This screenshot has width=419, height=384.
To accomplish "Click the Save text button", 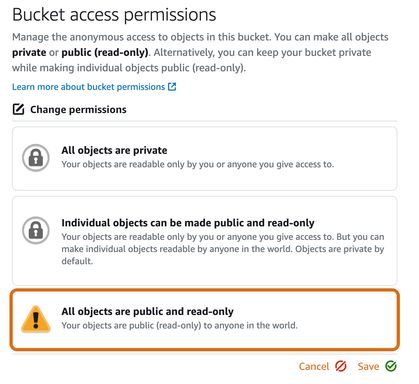I will pos(368,366).
